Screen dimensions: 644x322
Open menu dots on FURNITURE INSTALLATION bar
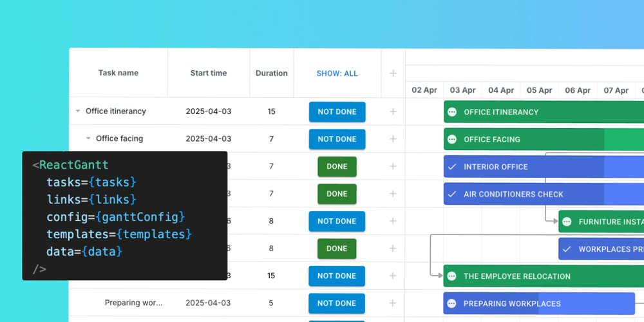point(567,222)
